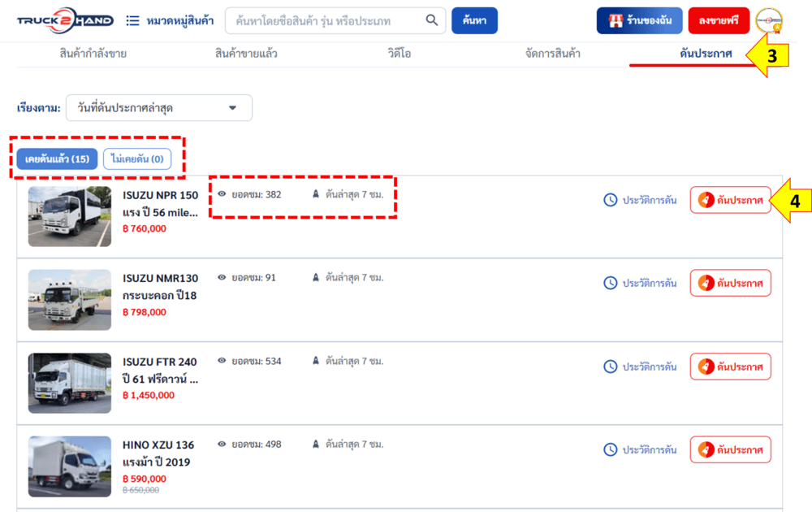The width and height of the screenshot is (812, 512).
Task: View ประวัติการดัน for HINO XZU 136
Action: tap(640, 449)
